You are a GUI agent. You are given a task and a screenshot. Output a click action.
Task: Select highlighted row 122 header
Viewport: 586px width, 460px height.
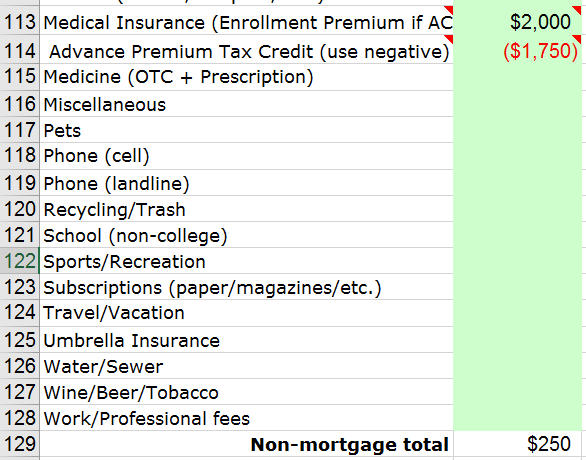[19, 261]
